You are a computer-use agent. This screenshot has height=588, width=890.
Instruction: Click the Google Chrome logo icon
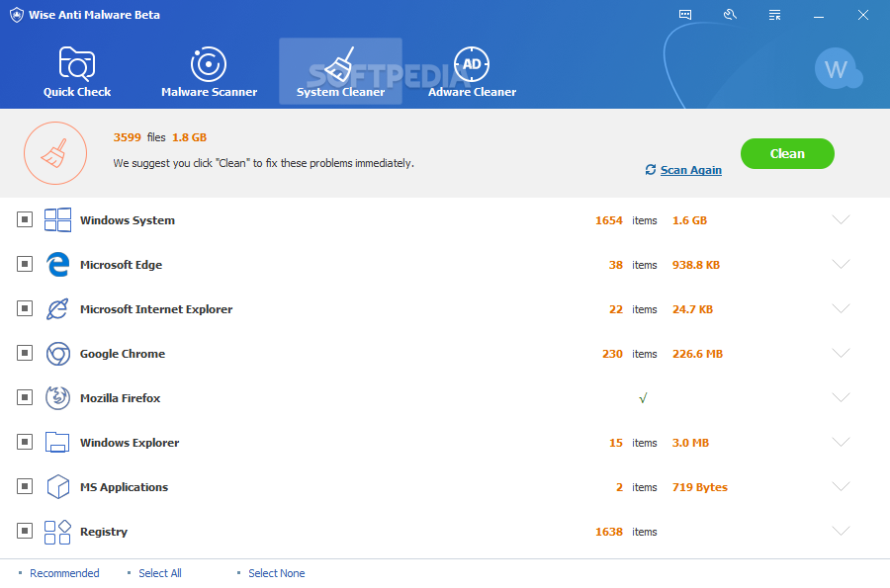pos(58,353)
